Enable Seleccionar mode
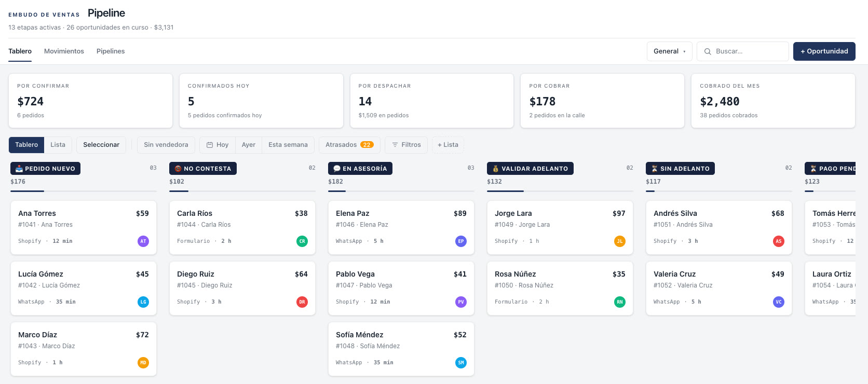 tap(101, 145)
